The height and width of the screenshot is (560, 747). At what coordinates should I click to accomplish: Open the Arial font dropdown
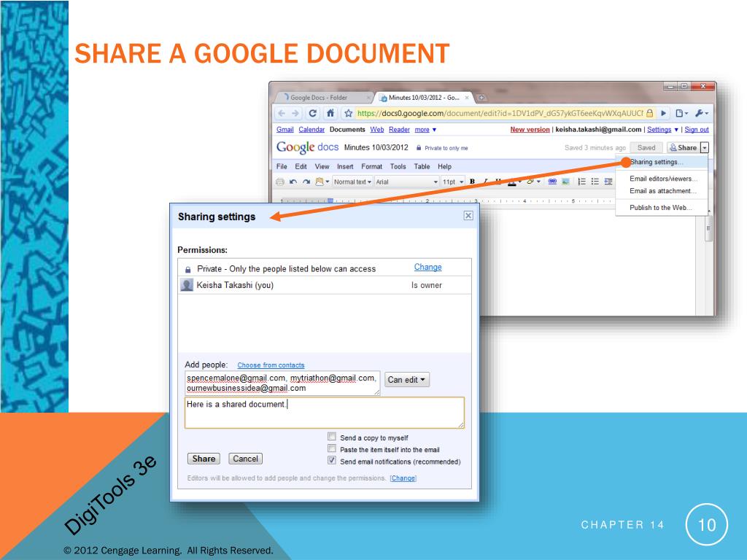(406, 182)
